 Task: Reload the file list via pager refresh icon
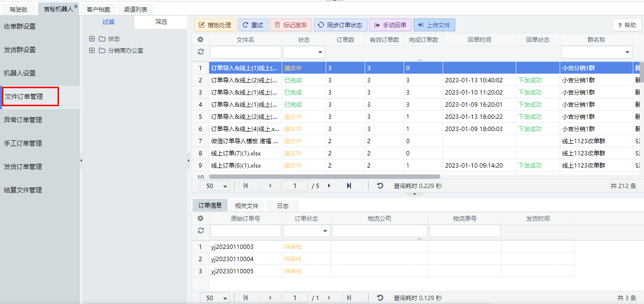tap(380, 186)
